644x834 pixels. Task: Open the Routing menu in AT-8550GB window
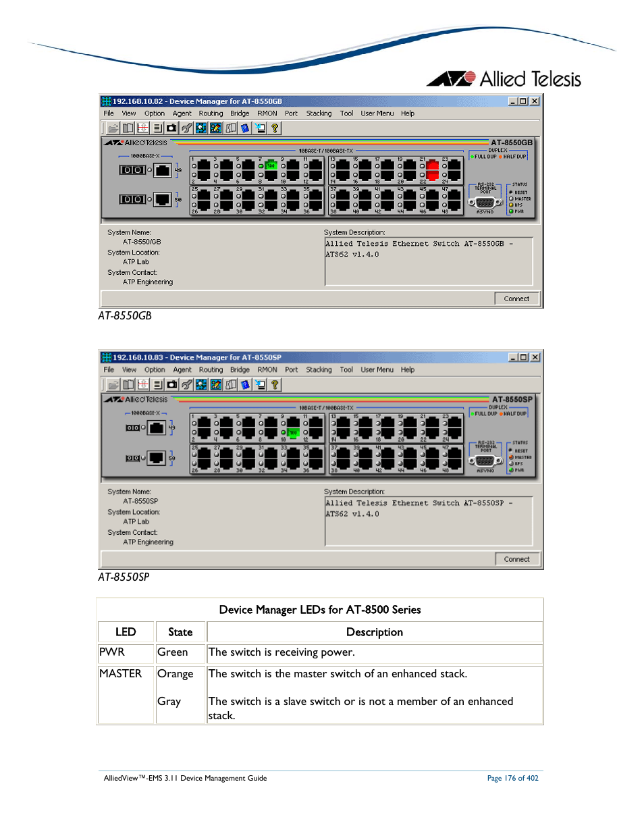click(x=211, y=113)
